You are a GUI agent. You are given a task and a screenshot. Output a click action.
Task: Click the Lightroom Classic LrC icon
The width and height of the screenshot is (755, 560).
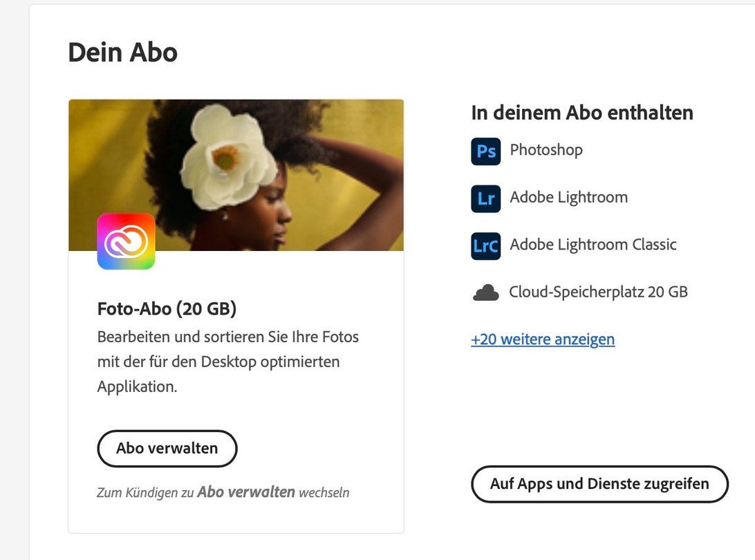[x=485, y=245]
